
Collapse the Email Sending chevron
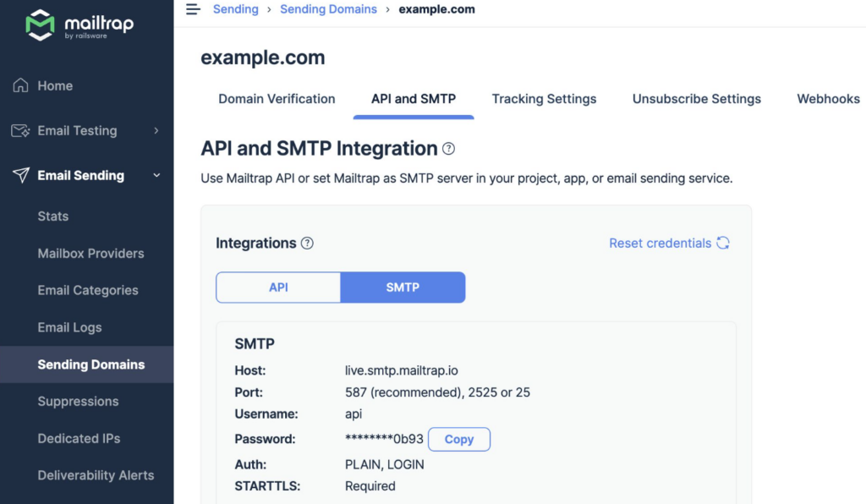click(x=156, y=176)
